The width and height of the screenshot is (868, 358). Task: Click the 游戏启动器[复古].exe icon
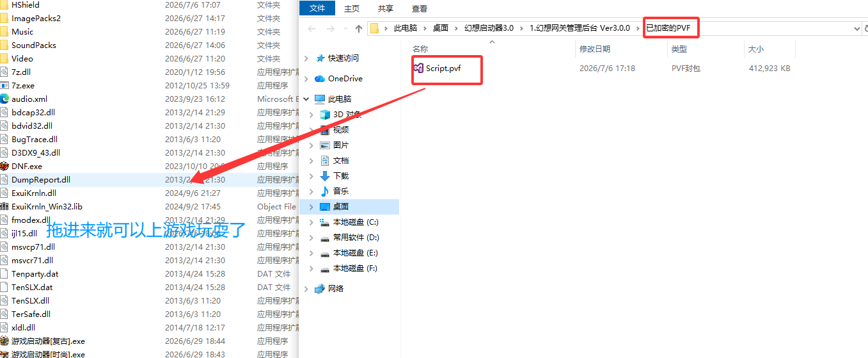(x=4, y=341)
